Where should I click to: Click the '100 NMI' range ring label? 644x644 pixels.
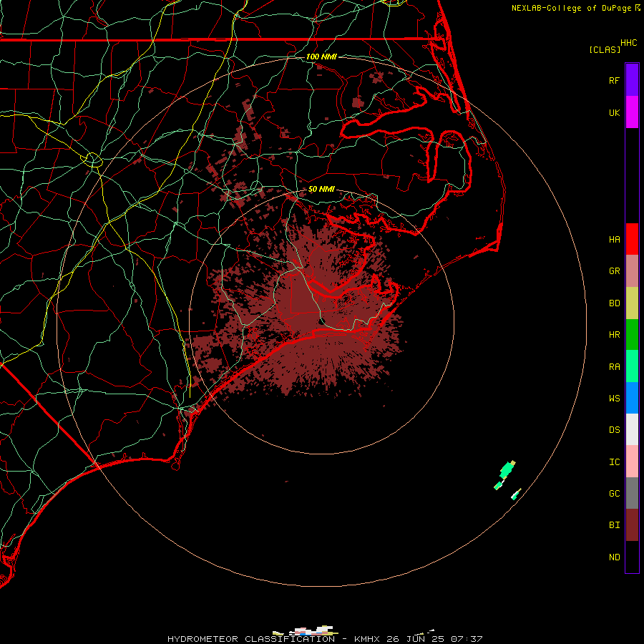pos(321,57)
